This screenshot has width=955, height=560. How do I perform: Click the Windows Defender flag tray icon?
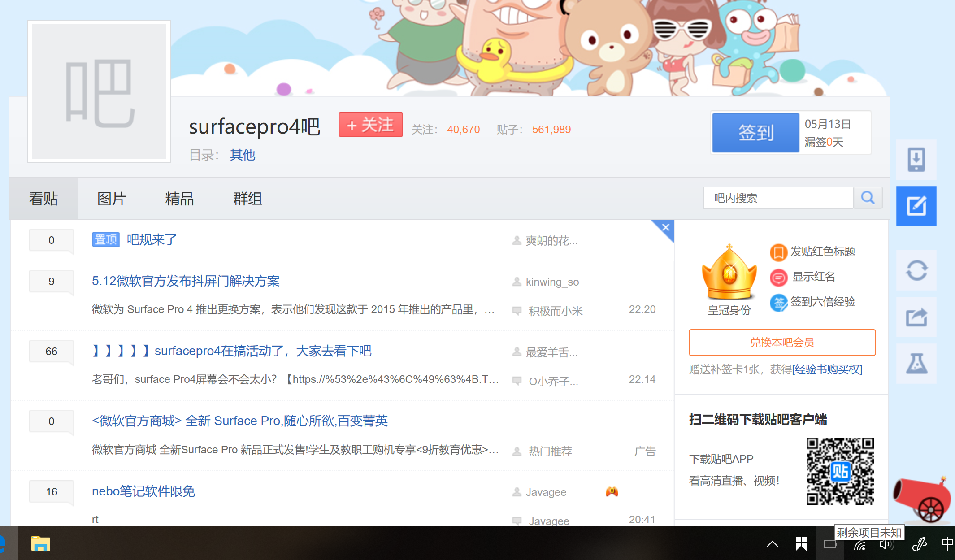click(801, 544)
